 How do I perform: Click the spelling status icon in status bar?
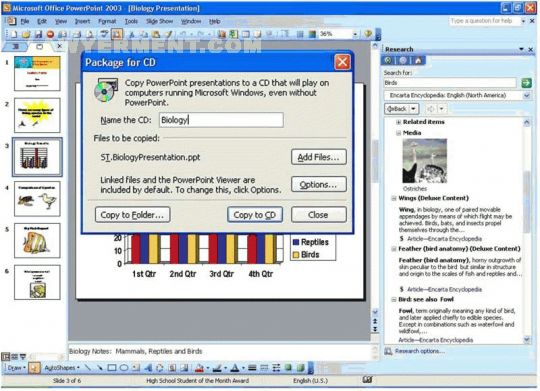tap(367, 380)
